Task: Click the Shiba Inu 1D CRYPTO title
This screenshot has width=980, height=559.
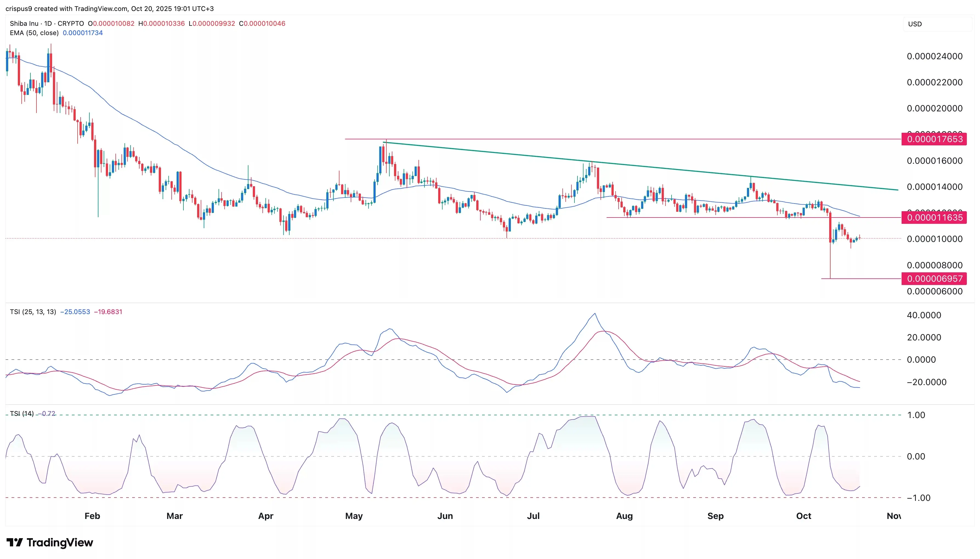Action: [46, 23]
